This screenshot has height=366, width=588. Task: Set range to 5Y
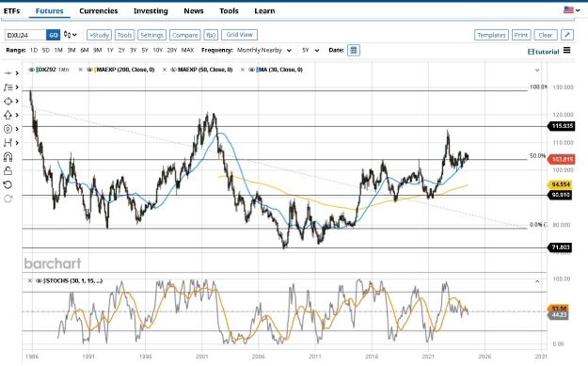click(x=145, y=50)
